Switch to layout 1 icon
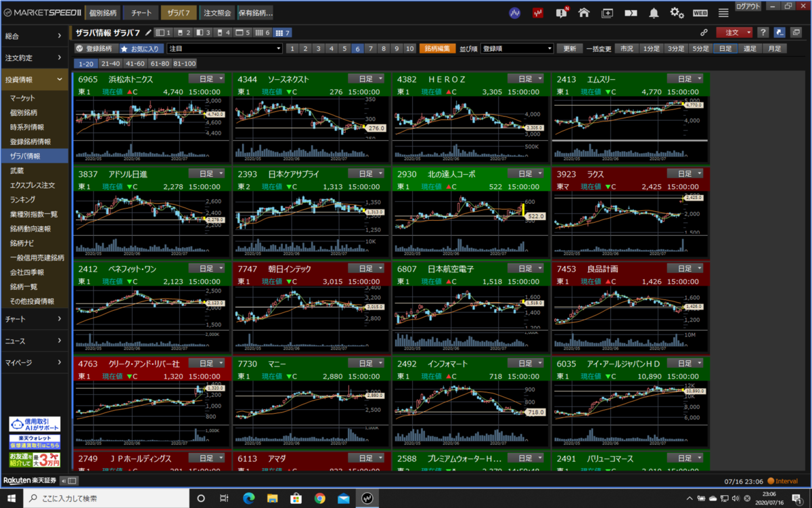Screen dimensions: 812x508 [162, 33]
